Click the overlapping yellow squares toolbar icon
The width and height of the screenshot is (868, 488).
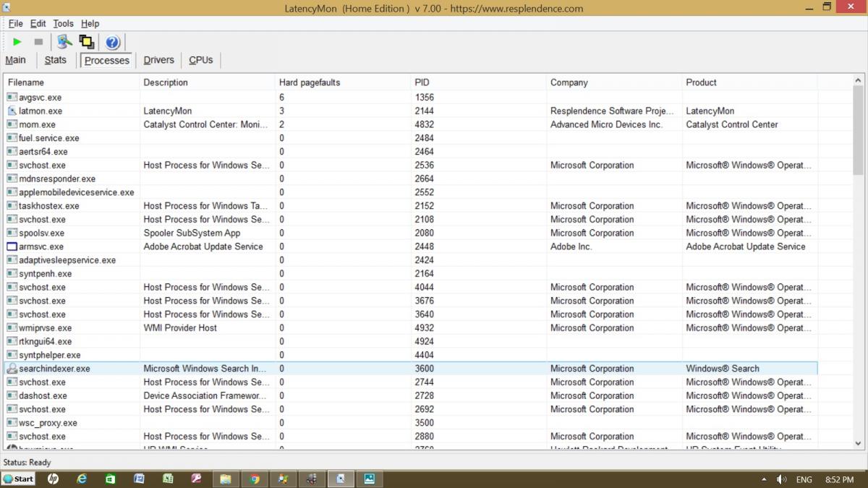[x=86, y=42]
